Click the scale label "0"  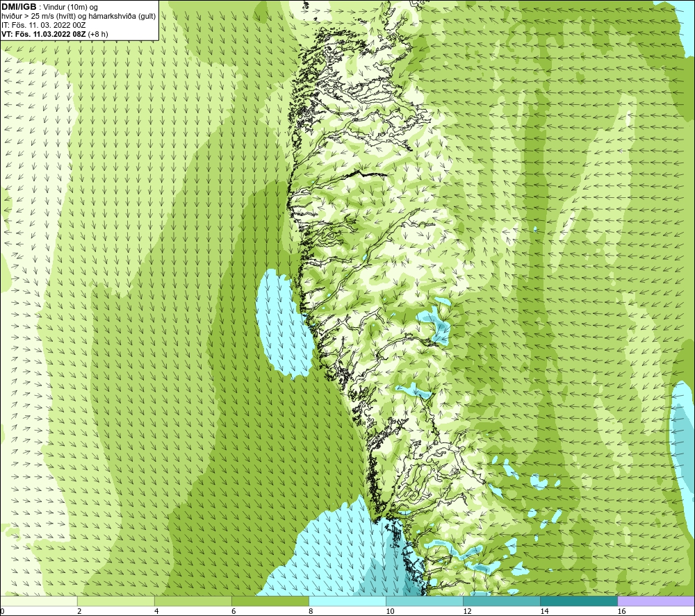click(2, 611)
